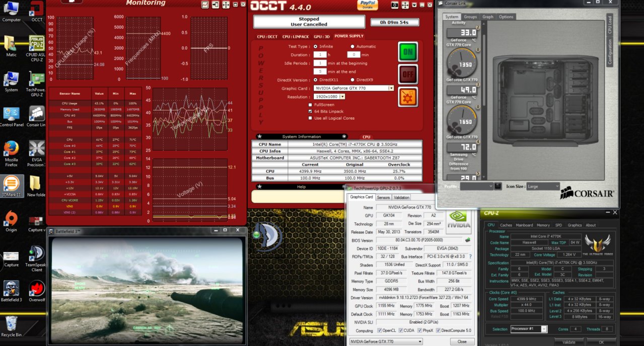
Task: Toggle graph icon in Monitoring window
Action: click(205, 5)
